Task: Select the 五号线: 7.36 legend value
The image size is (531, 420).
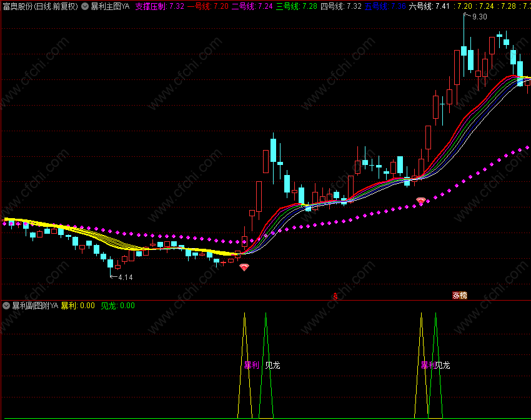Action: tap(385, 6)
